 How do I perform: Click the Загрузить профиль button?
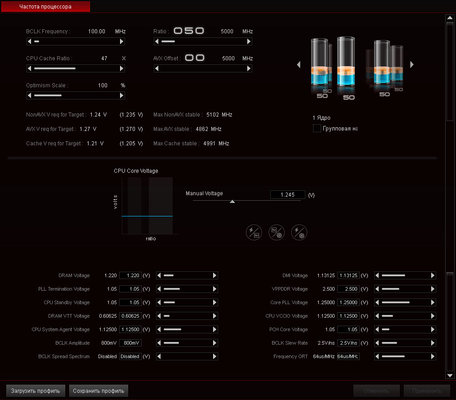pyautogui.click(x=35, y=391)
